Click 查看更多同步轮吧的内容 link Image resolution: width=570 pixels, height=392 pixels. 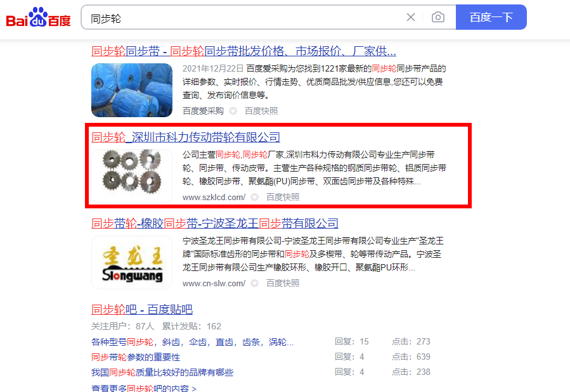point(143,388)
